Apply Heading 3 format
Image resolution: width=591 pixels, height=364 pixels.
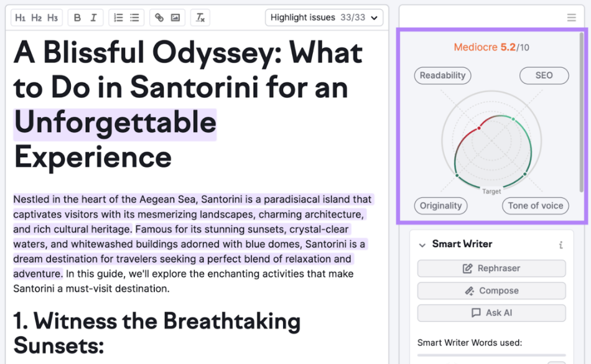pos(52,17)
